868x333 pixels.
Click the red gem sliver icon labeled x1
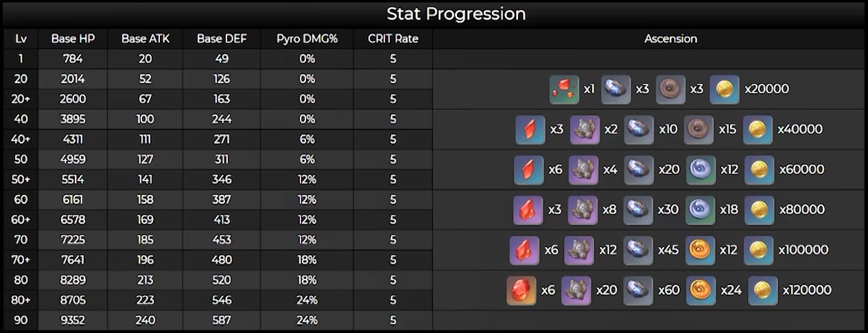pyautogui.click(x=564, y=89)
